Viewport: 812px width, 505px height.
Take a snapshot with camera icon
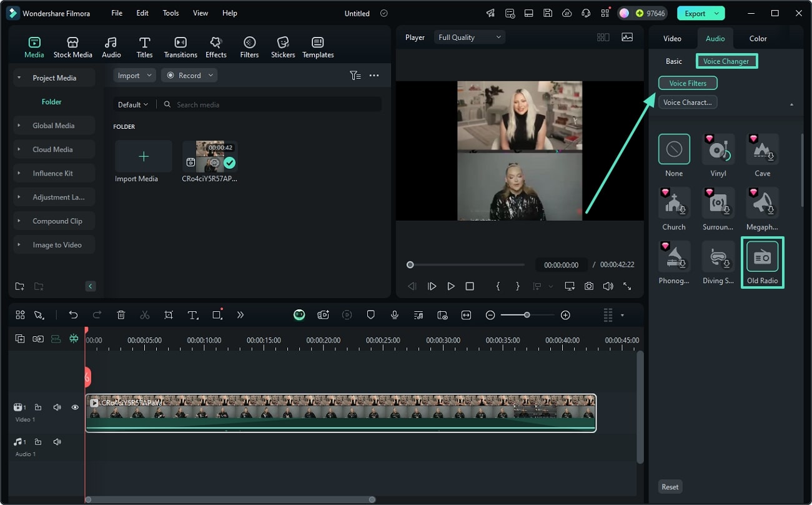tap(588, 286)
